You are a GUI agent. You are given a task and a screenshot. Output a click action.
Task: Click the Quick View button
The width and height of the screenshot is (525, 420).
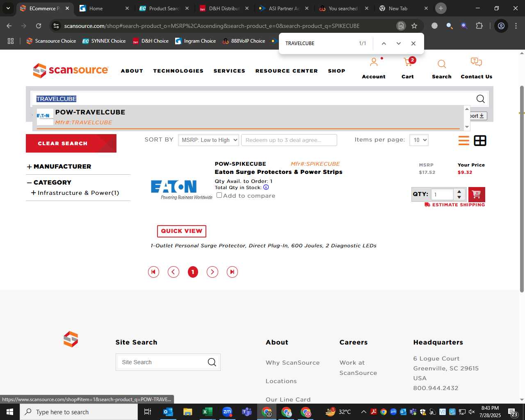(x=181, y=231)
